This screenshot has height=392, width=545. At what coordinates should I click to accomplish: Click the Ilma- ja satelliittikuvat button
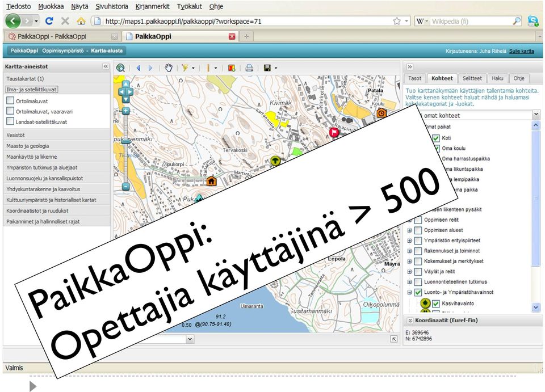pyautogui.click(x=32, y=89)
